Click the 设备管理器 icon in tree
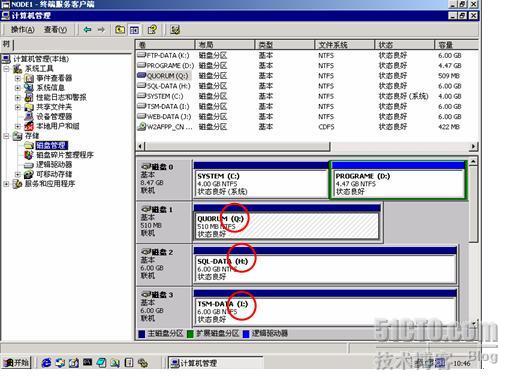Viewport: 512px width, 384px height. coord(29,116)
